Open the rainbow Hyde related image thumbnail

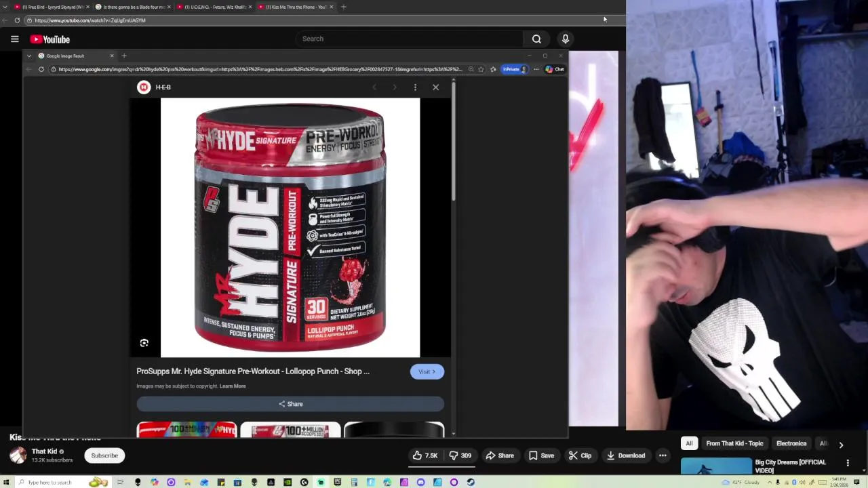point(186,430)
